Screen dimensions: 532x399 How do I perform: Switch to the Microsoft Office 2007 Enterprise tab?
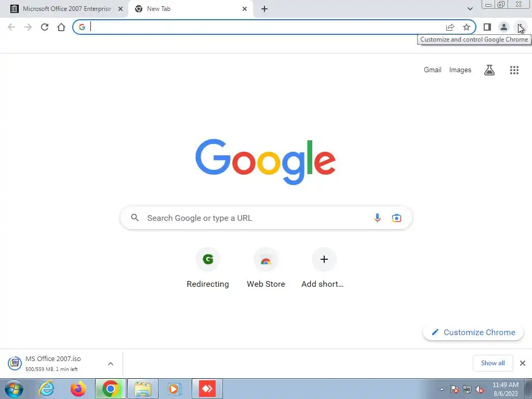click(64, 9)
